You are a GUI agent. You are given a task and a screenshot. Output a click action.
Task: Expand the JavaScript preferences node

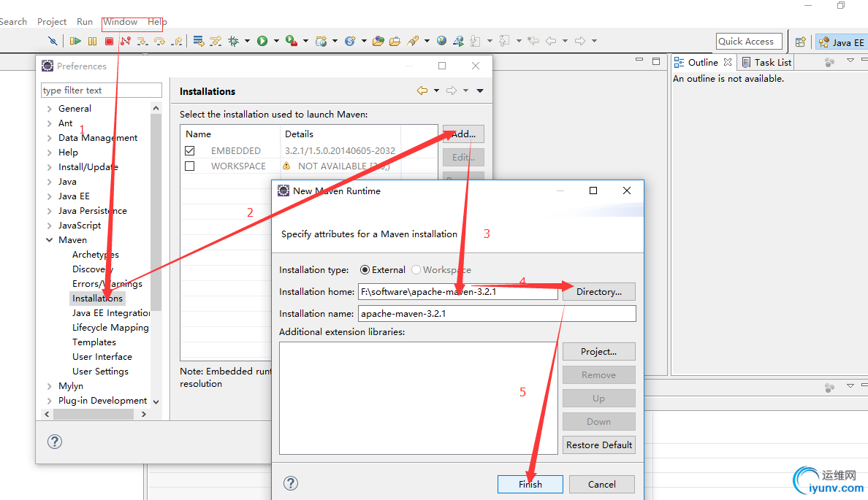49,226
